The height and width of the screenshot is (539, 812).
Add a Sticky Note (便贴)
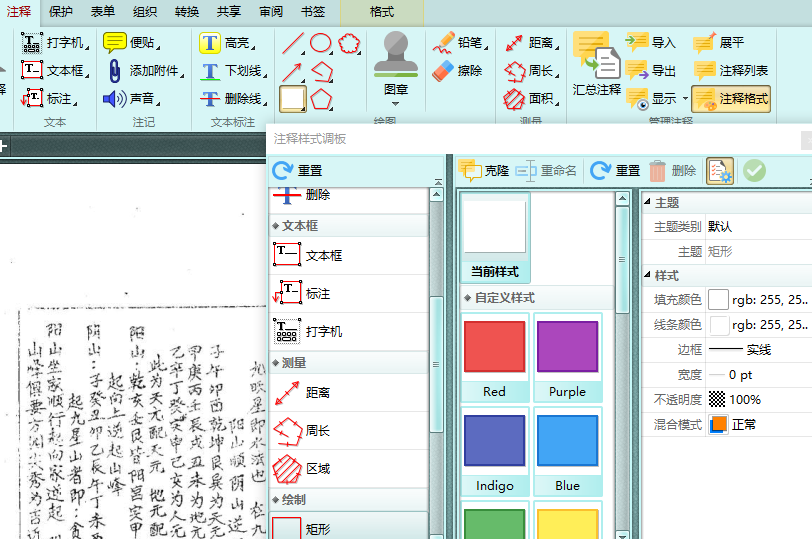click(132, 42)
